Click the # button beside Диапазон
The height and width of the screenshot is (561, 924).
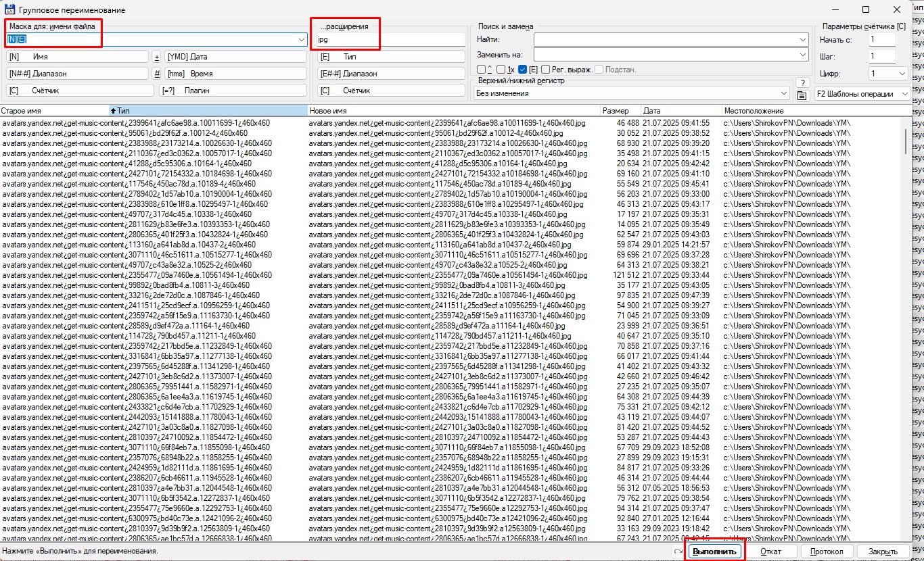[156, 74]
